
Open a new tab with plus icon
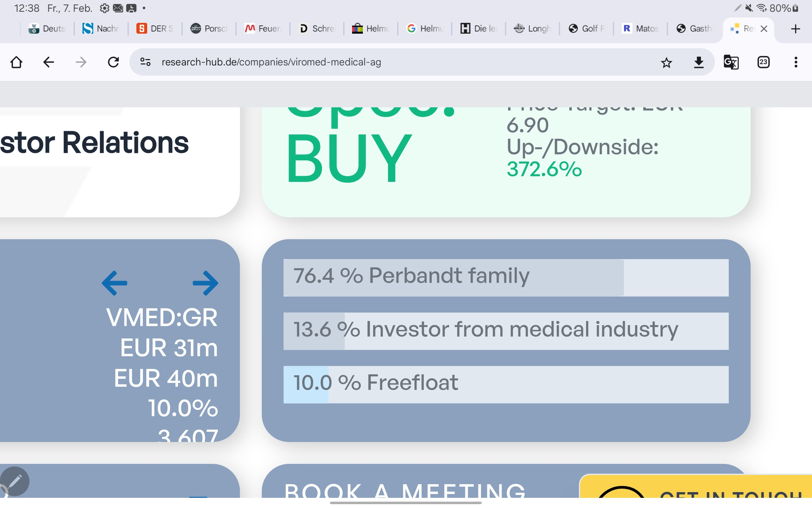(x=795, y=29)
